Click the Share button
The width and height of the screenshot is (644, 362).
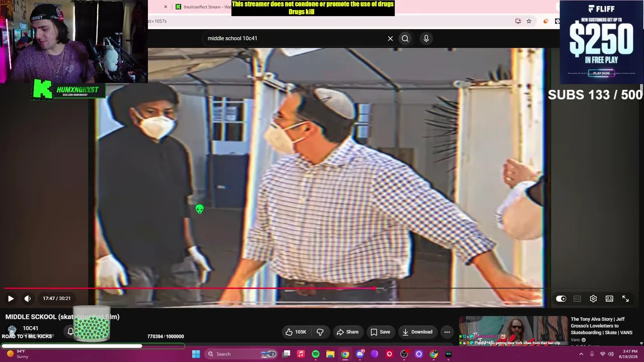(348, 332)
